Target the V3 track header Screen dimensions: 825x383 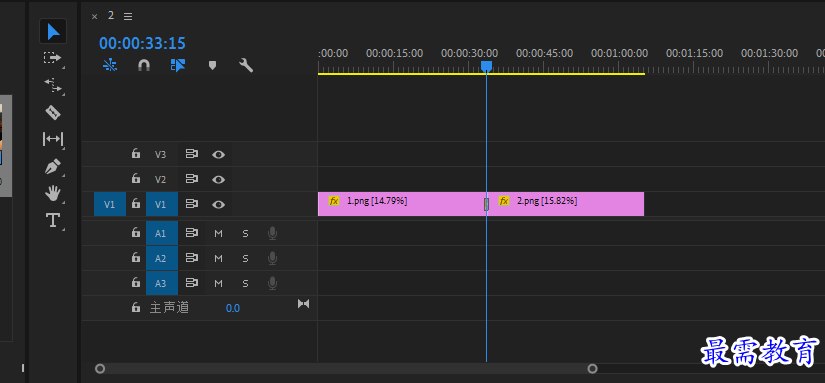click(x=160, y=155)
